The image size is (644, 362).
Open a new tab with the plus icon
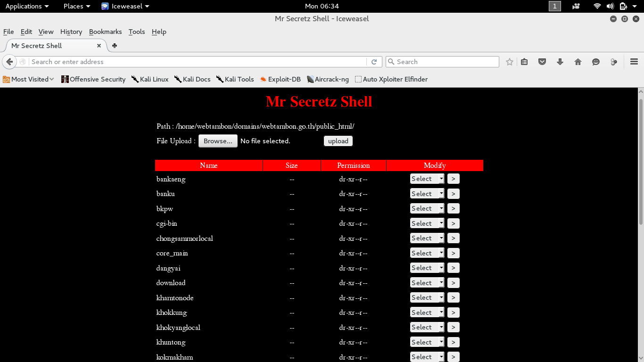coord(114,46)
